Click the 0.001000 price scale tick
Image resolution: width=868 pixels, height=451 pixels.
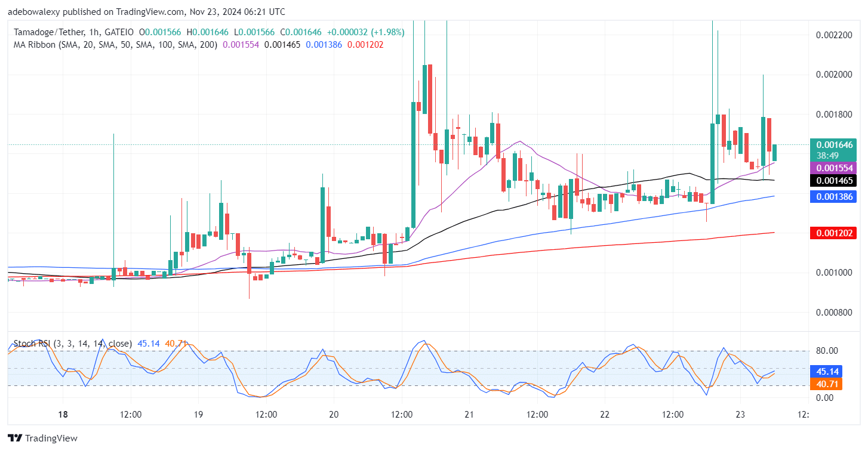click(x=833, y=273)
